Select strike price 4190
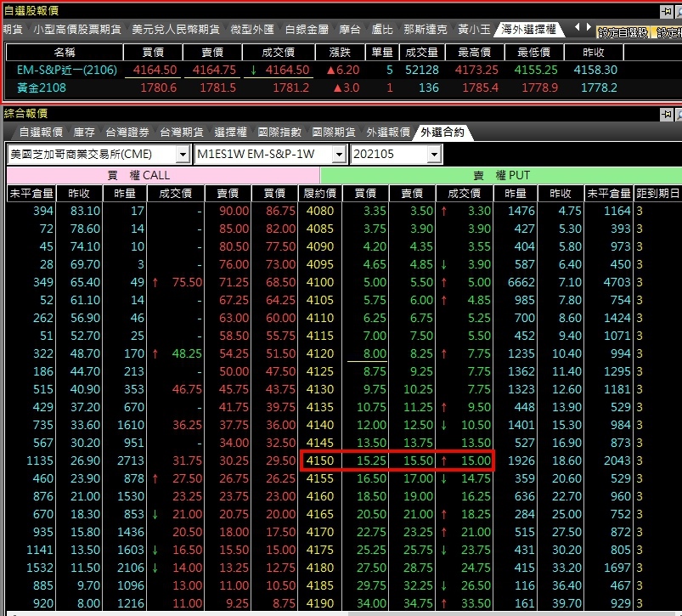The width and height of the screenshot is (682, 616). point(319,603)
